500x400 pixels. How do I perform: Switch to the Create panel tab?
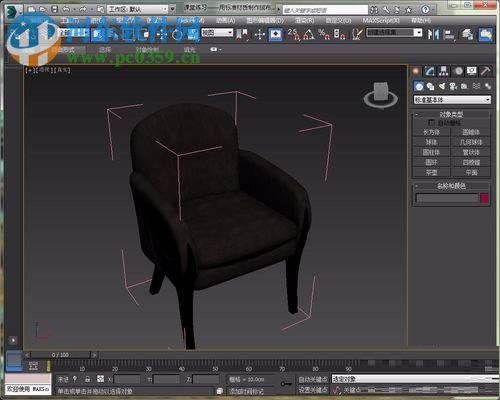[x=416, y=71]
